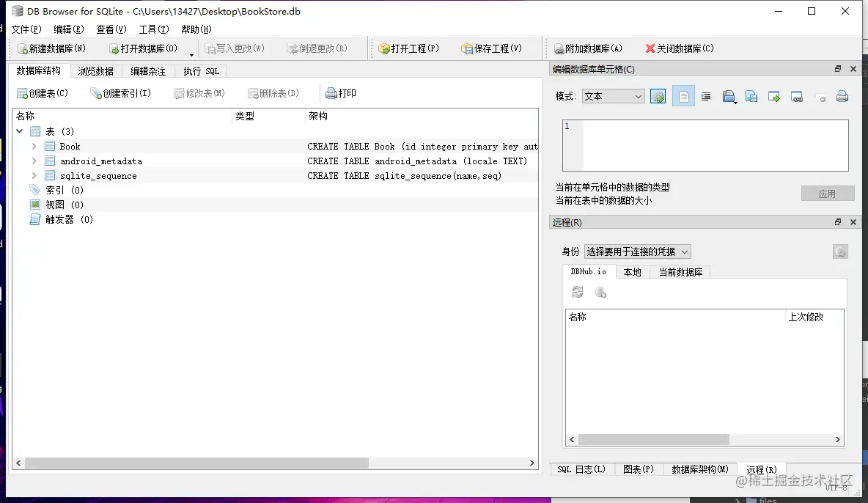Switch to 当前数据库 tab
This screenshot has height=503, width=868.
pyautogui.click(x=680, y=272)
